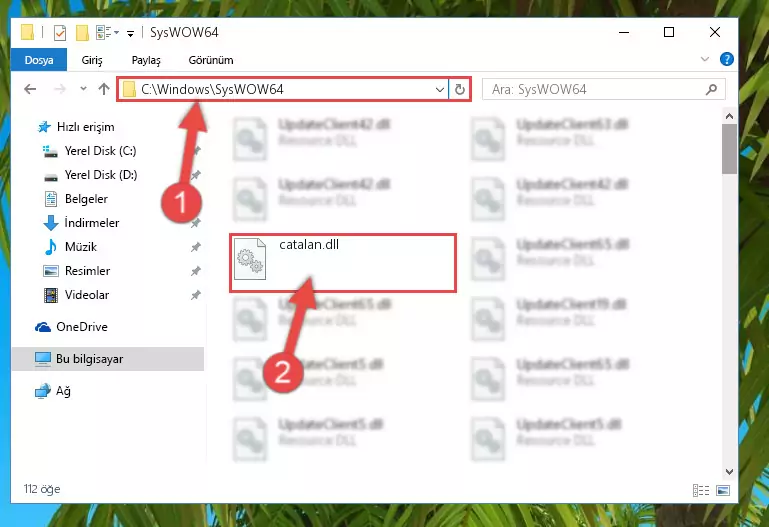Minimize the SysWOW64 window
This screenshot has width=769, height=527.
pos(624,32)
